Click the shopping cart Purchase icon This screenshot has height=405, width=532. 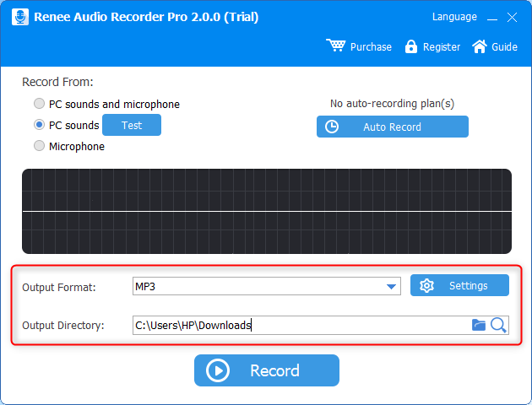pyautogui.click(x=335, y=46)
